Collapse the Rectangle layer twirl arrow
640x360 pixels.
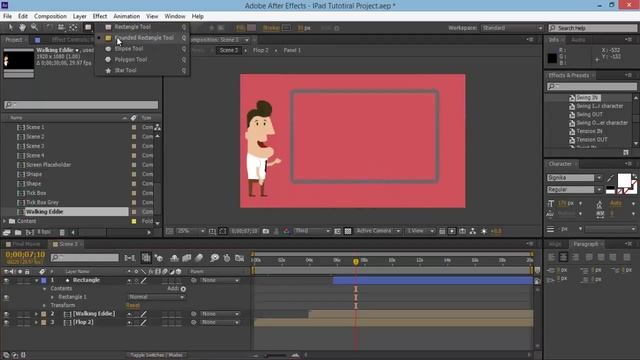37,280
